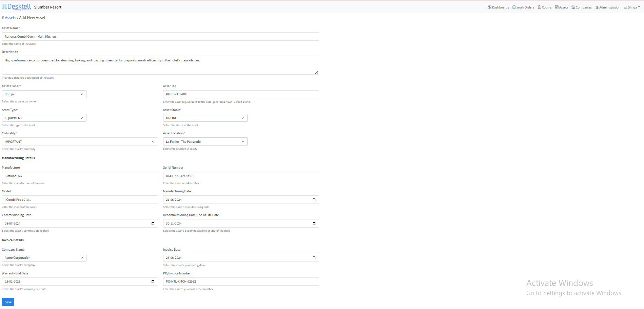Expand the Asset Owner dropdown

pyautogui.click(x=44, y=94)
